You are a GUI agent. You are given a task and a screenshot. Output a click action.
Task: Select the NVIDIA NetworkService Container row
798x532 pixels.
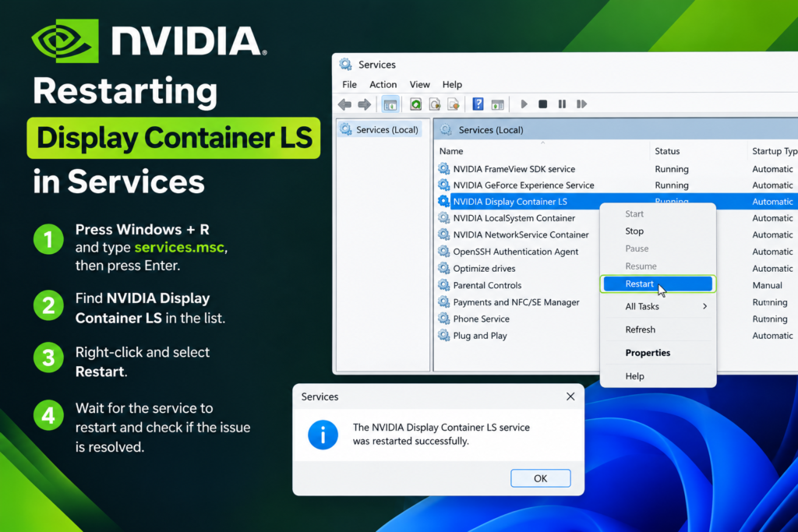[x=517, y=234]
